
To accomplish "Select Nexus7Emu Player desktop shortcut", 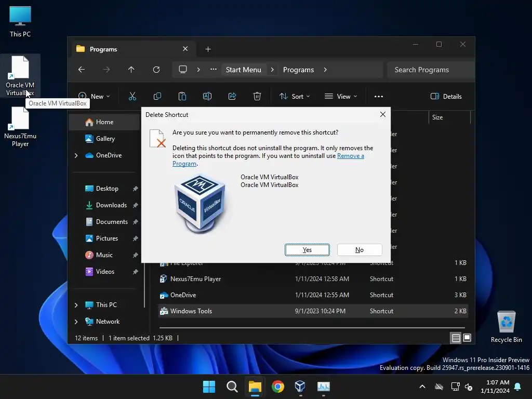I will pos(20,127).
